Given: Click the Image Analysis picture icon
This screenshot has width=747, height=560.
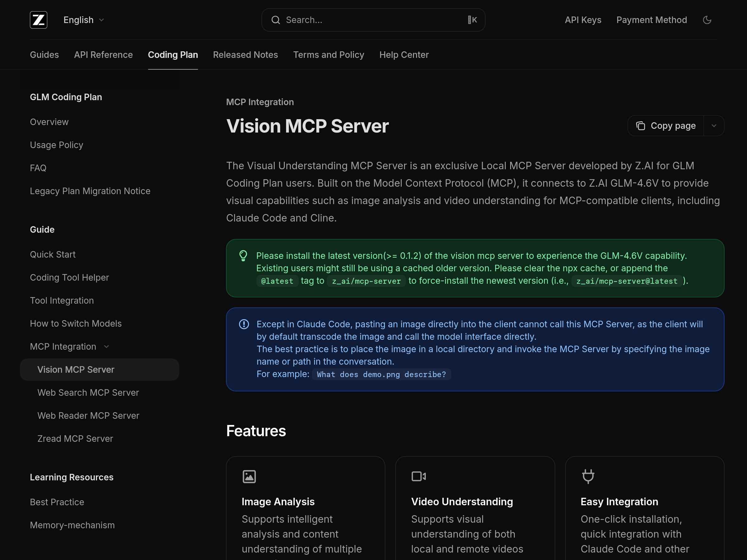Looking at the screenshot, I should tap(249, 477).
